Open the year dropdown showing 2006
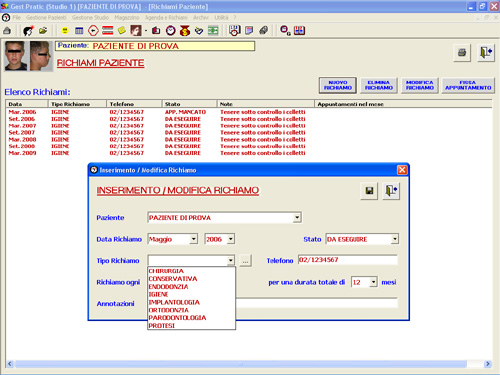The width and height of the screenshot is (500, 375). (x=231, y=239)
